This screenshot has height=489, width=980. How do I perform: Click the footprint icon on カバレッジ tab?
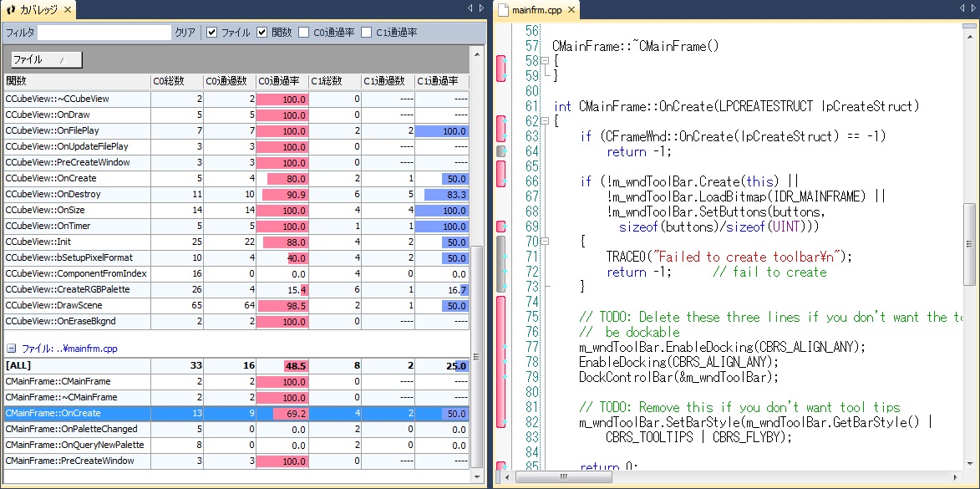click(x=10, y=10)
